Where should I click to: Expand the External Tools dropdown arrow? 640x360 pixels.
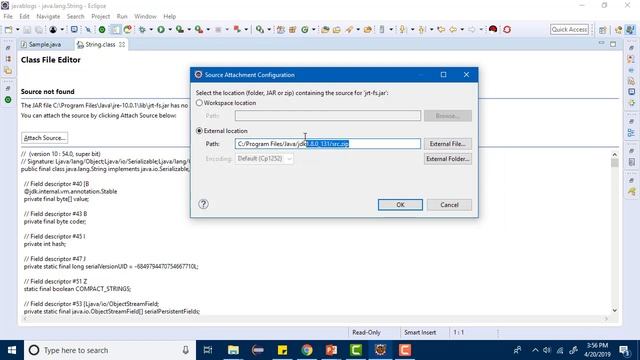[x=208, y=29]
